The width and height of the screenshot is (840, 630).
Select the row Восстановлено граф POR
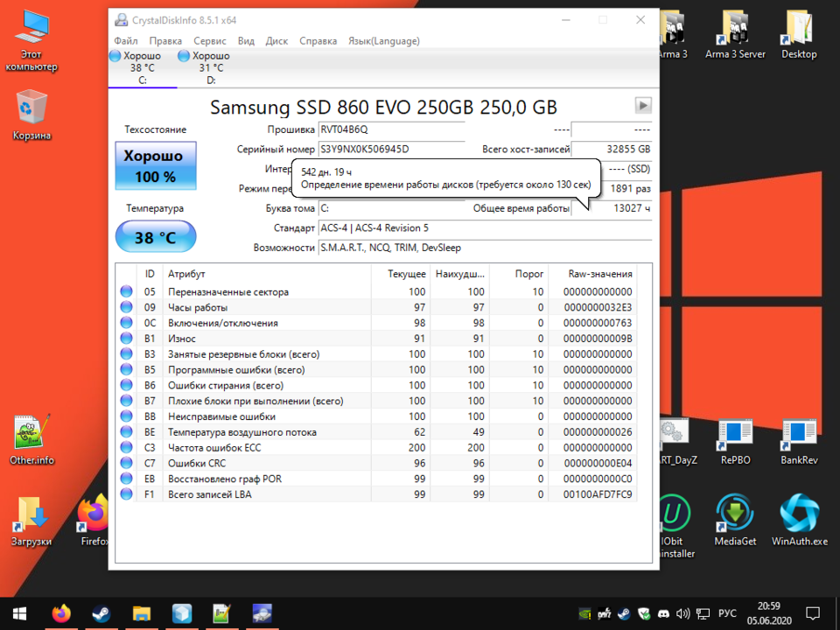[376, 479]
